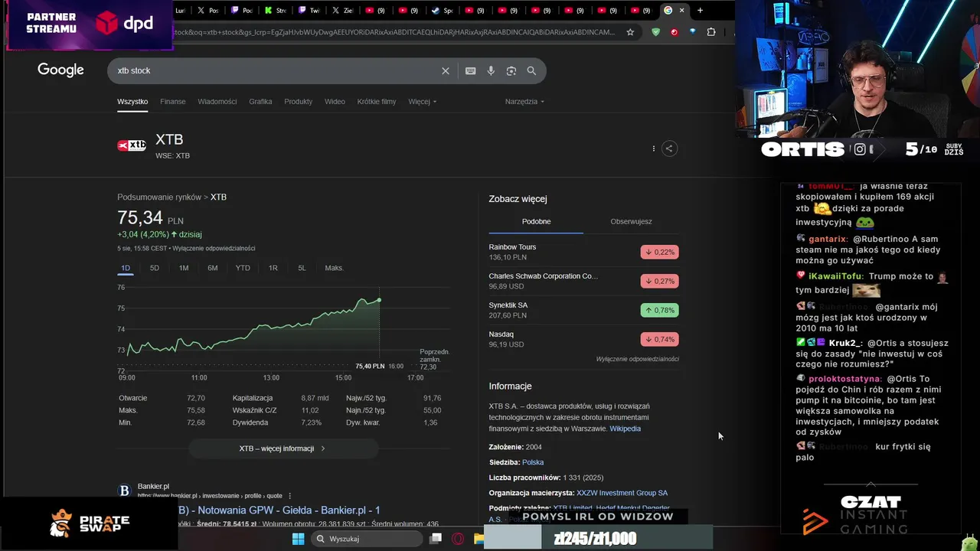Open more options for XTB panel
This screenshot has width=980, height=551.
[653, 148]
